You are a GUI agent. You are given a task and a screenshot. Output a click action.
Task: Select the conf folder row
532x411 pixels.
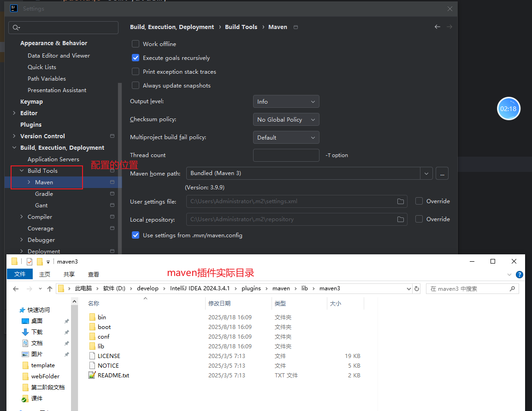224,336
